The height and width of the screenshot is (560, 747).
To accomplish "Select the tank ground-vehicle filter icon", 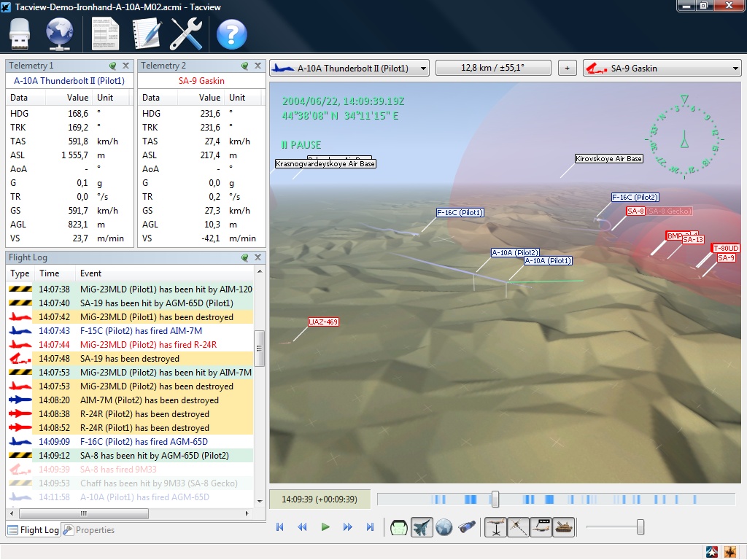I will (x=564, y=526).
